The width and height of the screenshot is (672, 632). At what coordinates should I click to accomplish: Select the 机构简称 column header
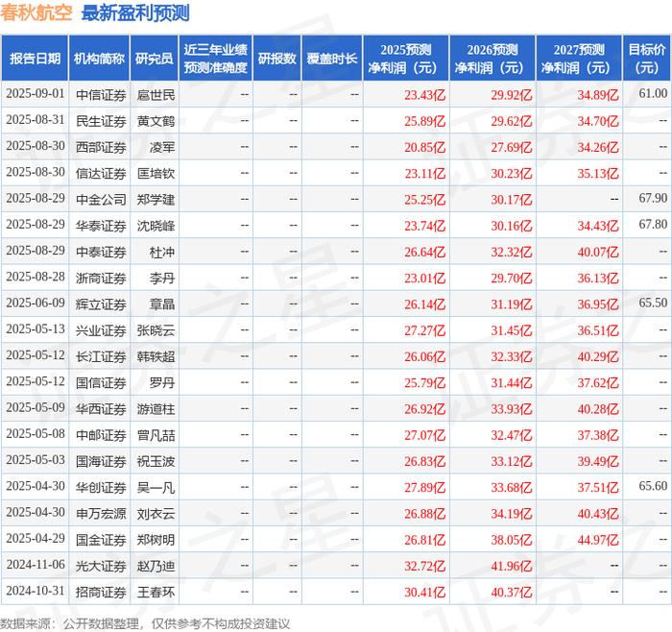[99, 59]
